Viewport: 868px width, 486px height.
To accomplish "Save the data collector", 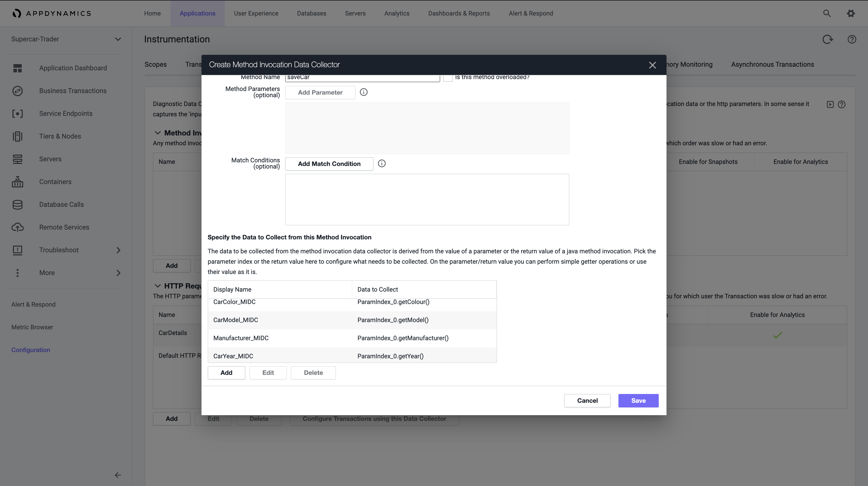I will pos(638,401).
